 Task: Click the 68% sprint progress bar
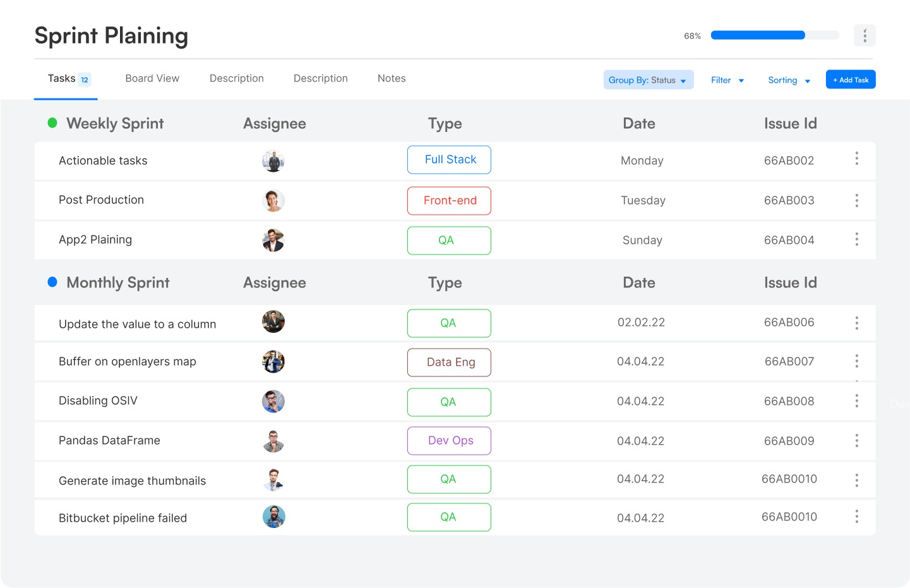774,35
